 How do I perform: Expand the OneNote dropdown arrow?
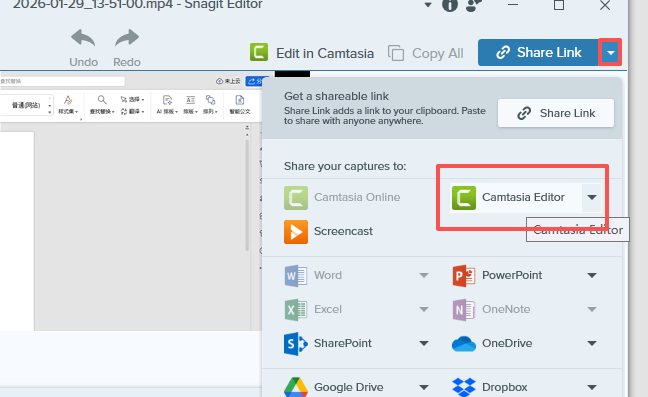pos(592,309)
